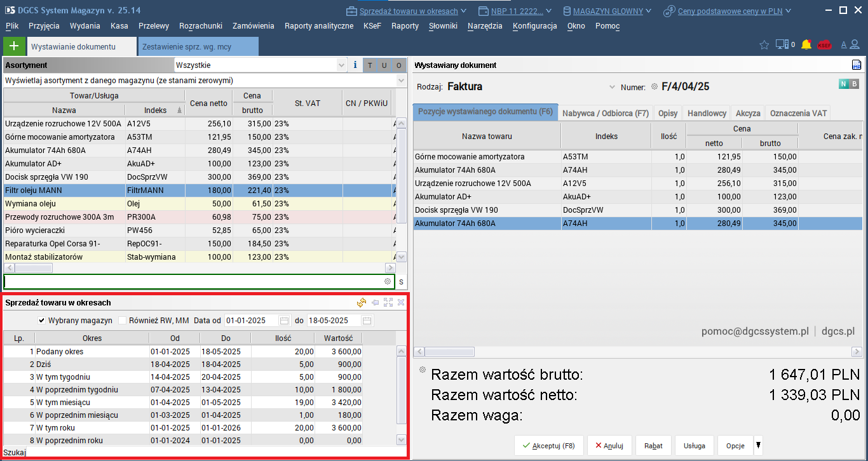The height and width of the screenshot is (461, 868).
Task: Sort assortment by Indeks column
Action: [x=155, y=110]
